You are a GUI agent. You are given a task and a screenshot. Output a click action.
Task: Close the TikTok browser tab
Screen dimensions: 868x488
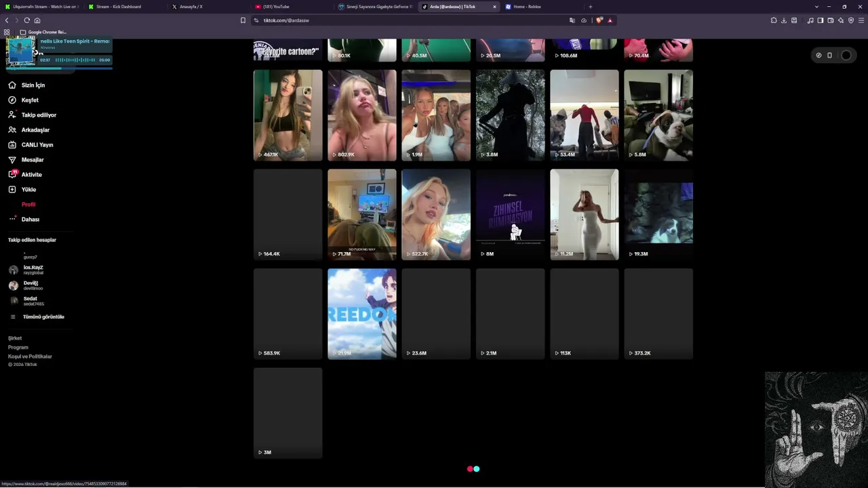pyautogui.click(x=494, y=7)
